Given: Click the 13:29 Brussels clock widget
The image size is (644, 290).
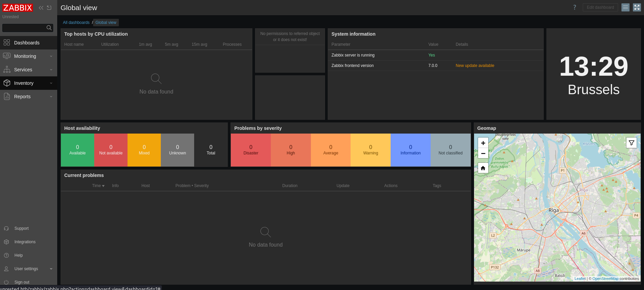Looking at the screenshot, I should [x=594, y=74].
